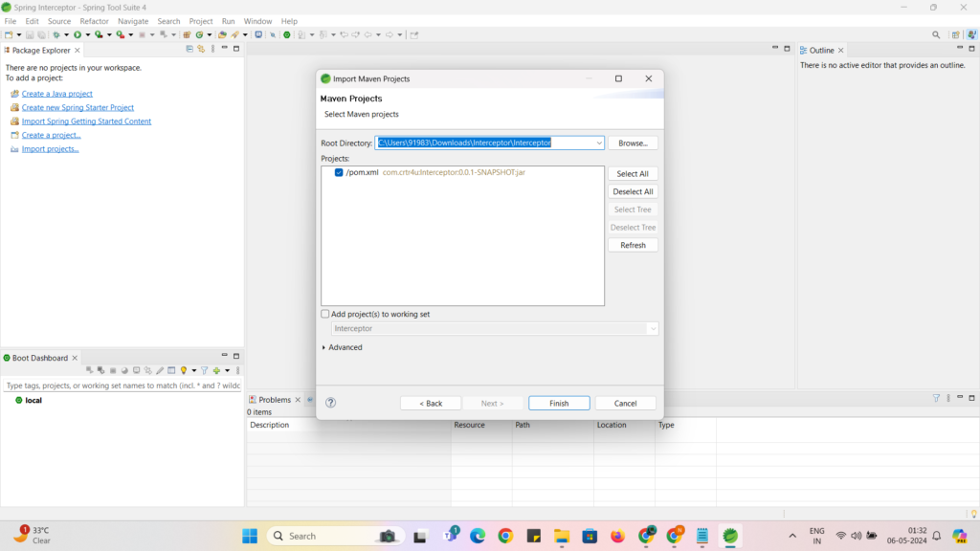Image resolution: width=980 pixels, height=551 pixels.
Task: Click Import Spring Getting Started Content link
Action: [x=86, y=121]
